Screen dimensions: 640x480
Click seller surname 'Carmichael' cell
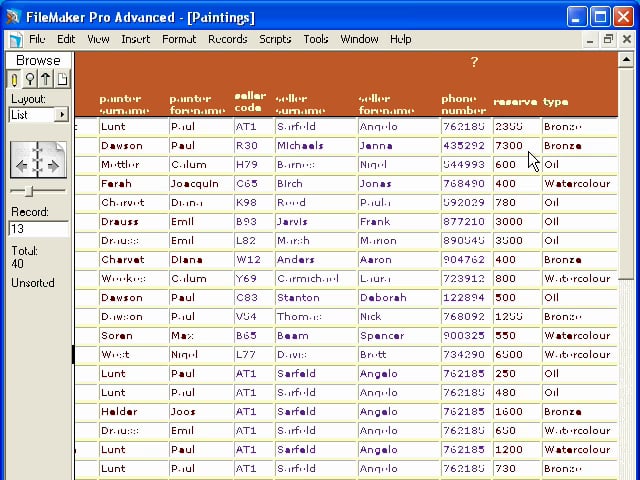pos(316,278)
